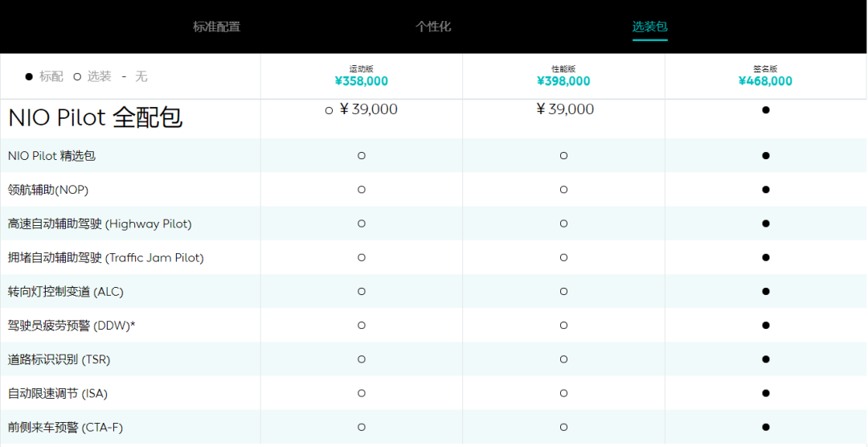Click the 性能版 ¥398,000 column header

tap(563, 76)
